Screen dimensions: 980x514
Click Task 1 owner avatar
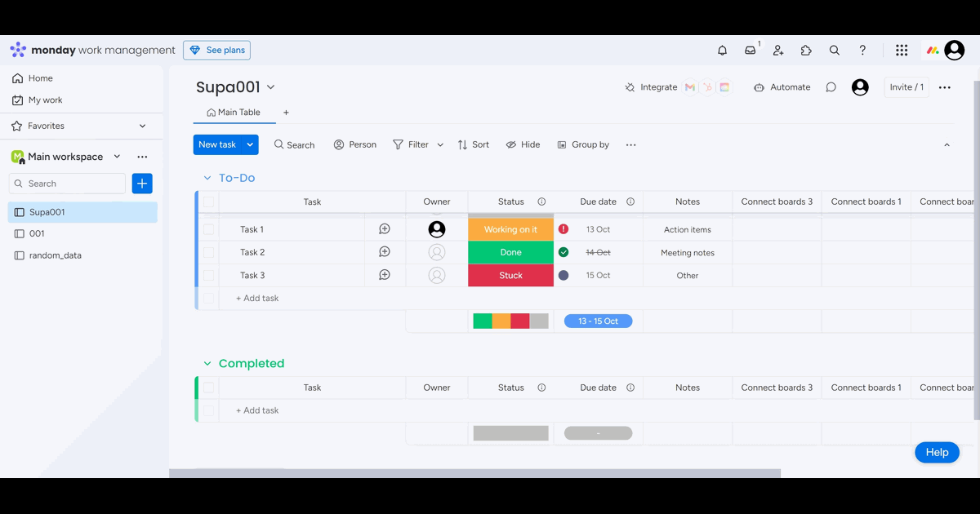coord(437,229)
